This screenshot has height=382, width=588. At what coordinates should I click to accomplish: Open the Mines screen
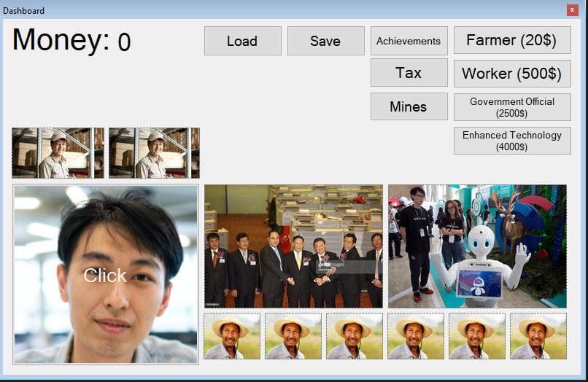coord(409,106)
